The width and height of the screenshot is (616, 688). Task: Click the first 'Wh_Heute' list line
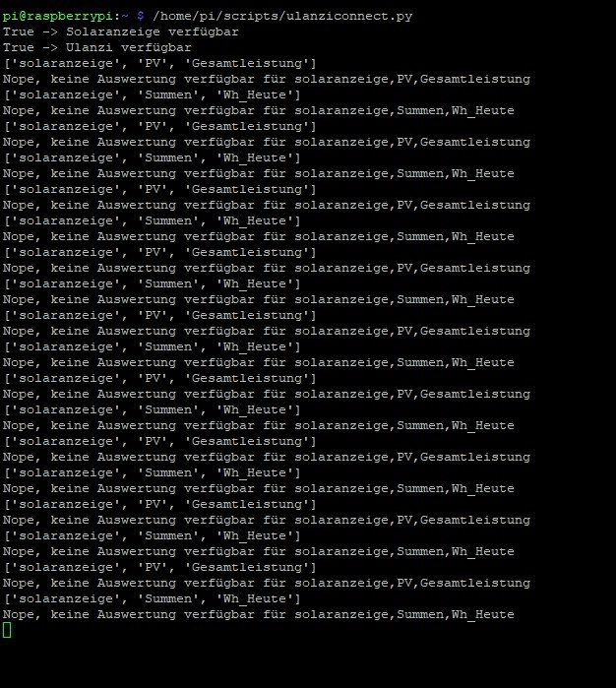pos(152,95)
